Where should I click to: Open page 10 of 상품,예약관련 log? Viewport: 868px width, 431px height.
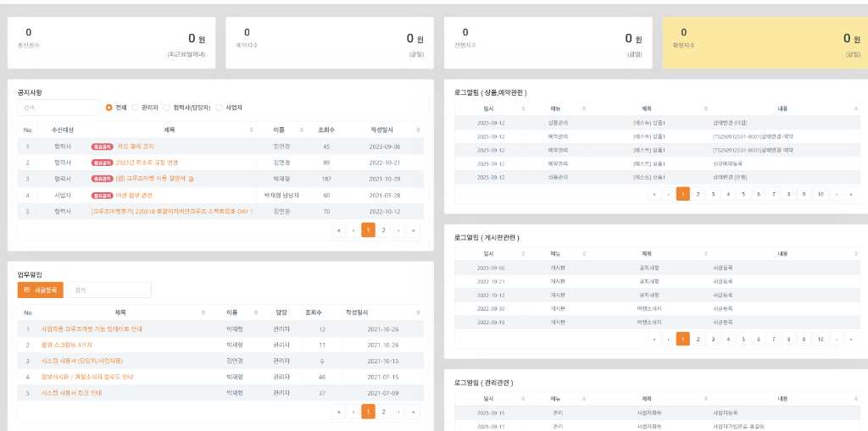click(x=820, y=194)
